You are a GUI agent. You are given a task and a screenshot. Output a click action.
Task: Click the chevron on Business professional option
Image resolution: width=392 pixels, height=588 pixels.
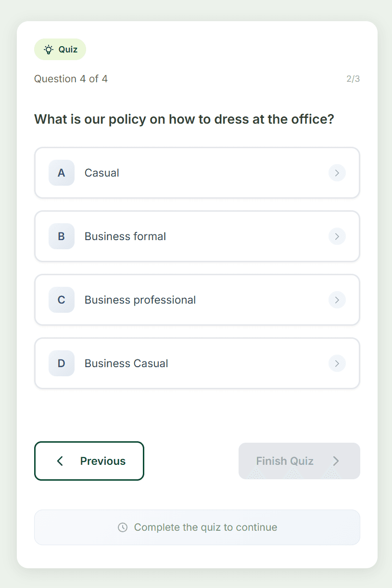pyautogui.click(x=337, y=300)
